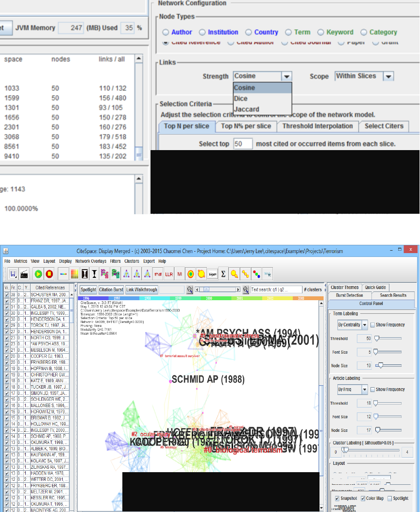The height and width of the screenshot is (512, 420).
Task: Click the tree-ring node style icon
Action: coord(191,274)
